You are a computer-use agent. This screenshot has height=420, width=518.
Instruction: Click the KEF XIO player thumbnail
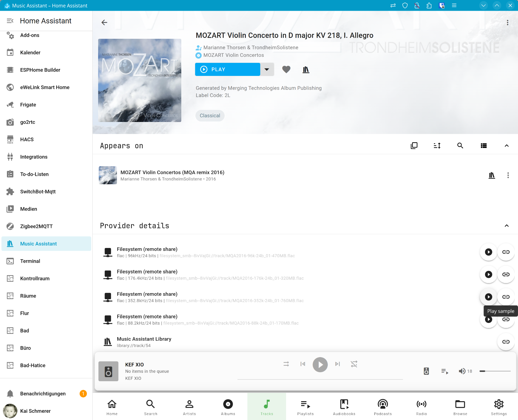point(108,371)
